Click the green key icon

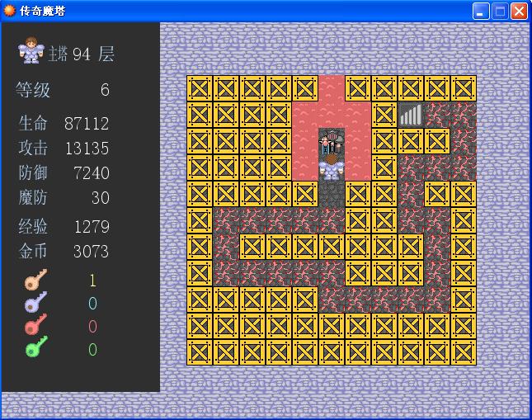point(36,347)
